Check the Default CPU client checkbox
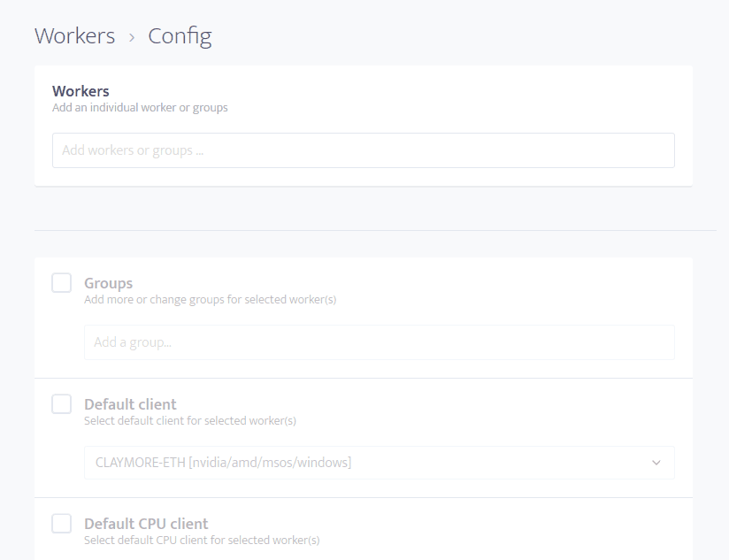The height and width of the screenshot is (560, 729). click(61, 524)
